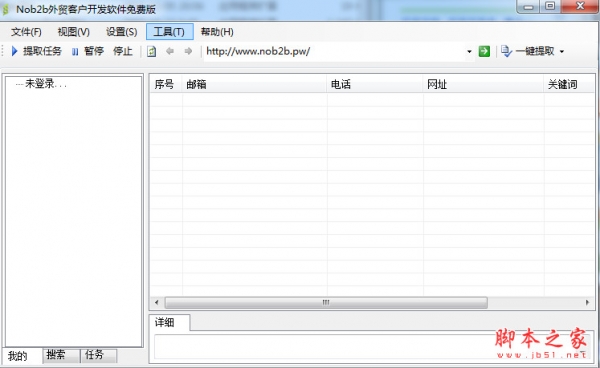Screen dimensions: 600x368
Task: Expand the 一键提取 dropdown arrow
Action: coord(562,51)
